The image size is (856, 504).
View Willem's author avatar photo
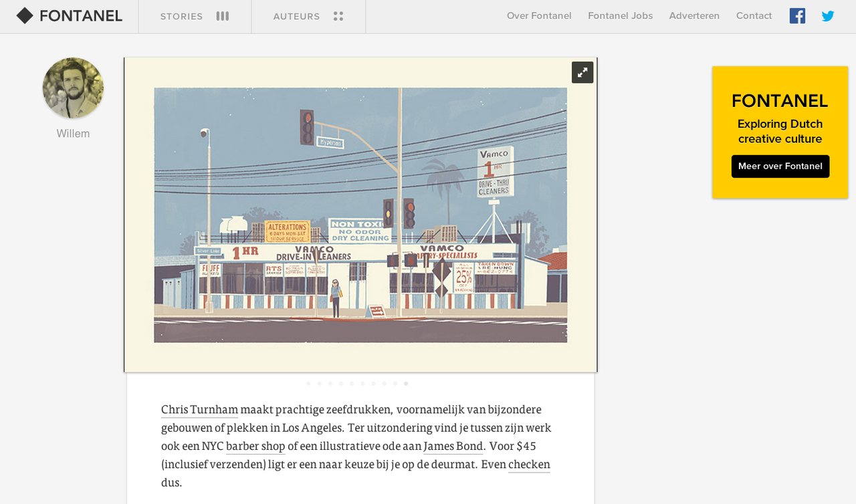coord(73,88)
